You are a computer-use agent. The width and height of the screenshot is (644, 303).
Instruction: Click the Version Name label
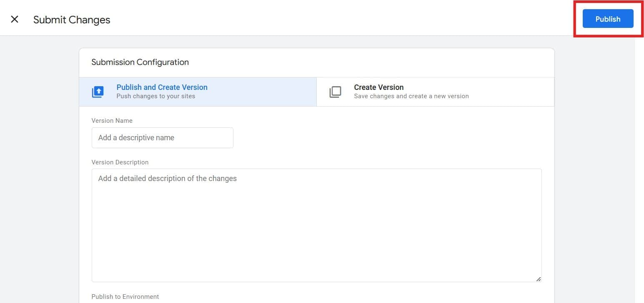tap(112, 120)
